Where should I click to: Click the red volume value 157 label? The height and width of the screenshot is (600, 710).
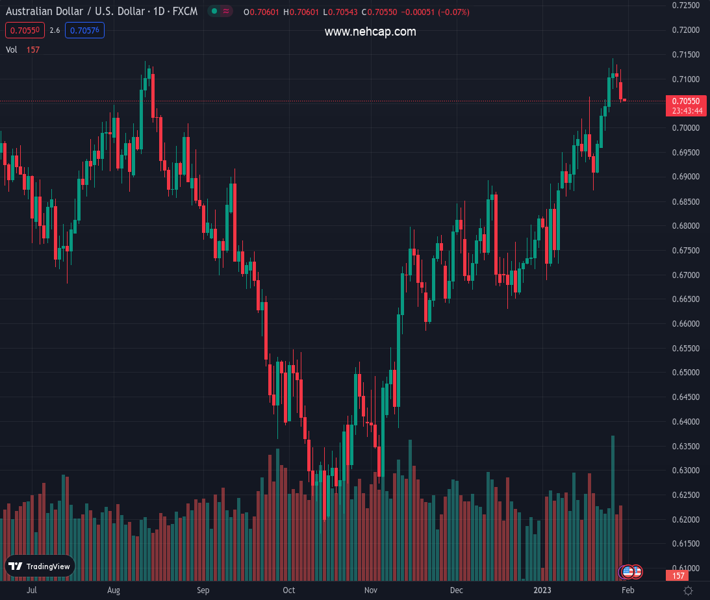click(678, 576)
